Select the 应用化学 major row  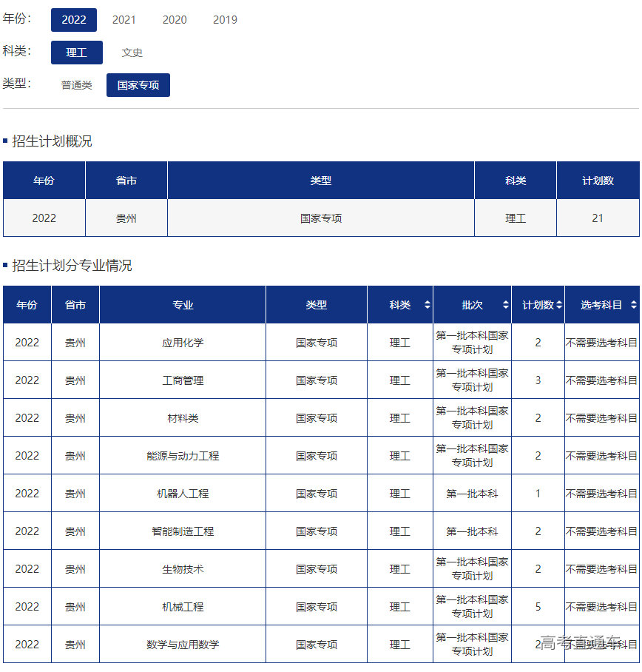(x=183, y=343)
